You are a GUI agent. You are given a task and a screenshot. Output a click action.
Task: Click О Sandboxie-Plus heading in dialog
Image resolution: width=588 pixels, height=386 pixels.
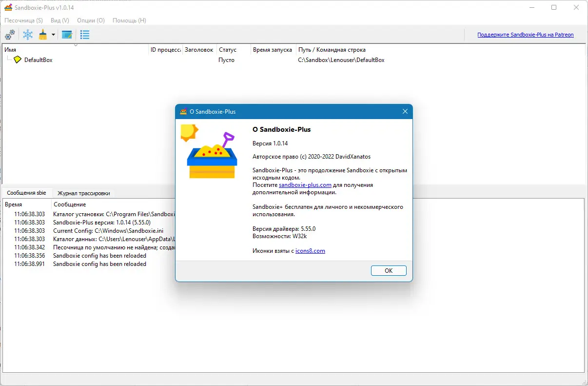(281, 129)
